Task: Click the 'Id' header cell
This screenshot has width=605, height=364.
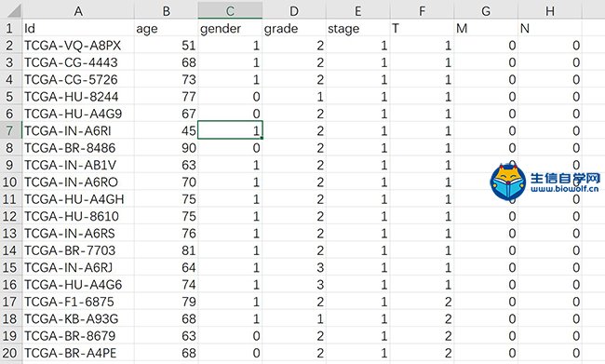Action: coord(78,28)
